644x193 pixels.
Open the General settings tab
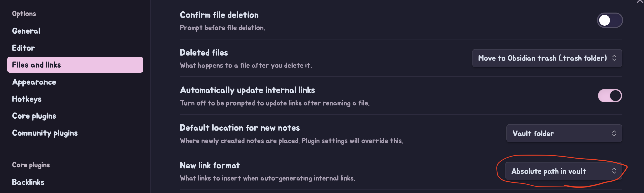tap(26, 31)
